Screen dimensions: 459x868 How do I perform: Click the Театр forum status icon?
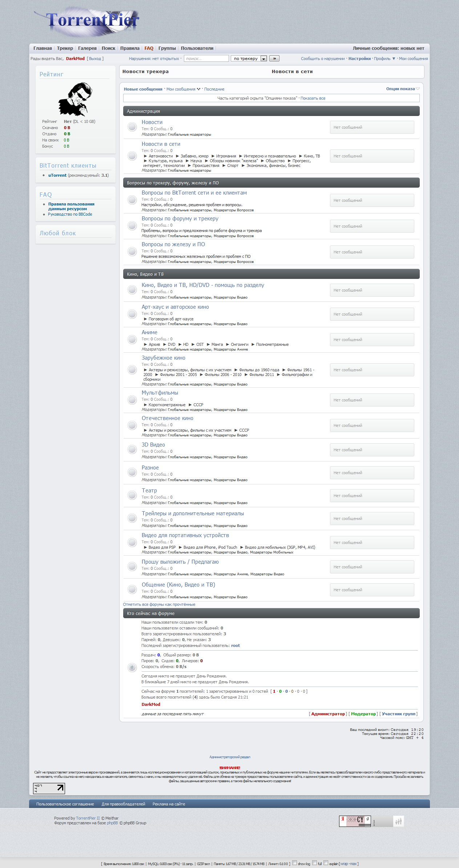[132, 495]
